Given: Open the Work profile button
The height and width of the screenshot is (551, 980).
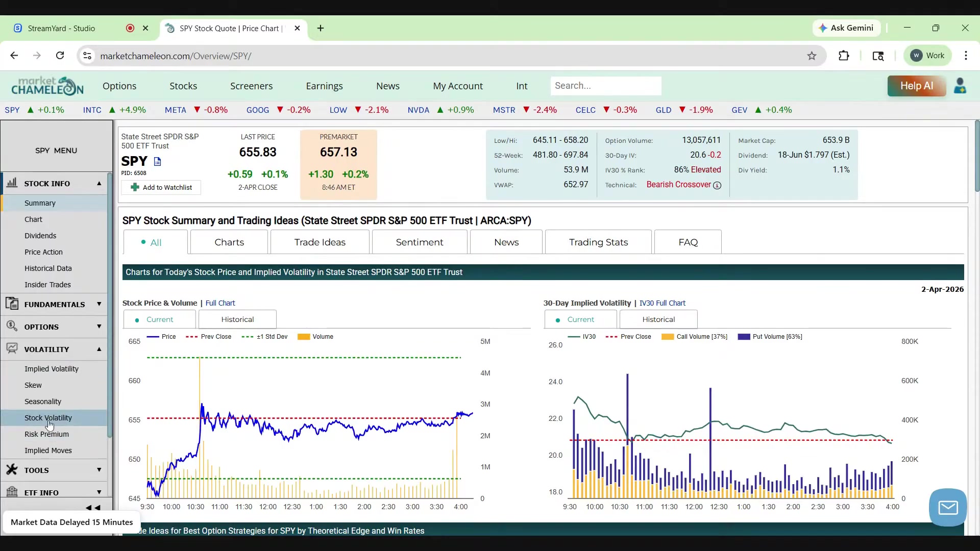Looking at the screenshot, I should click(928, 56).
